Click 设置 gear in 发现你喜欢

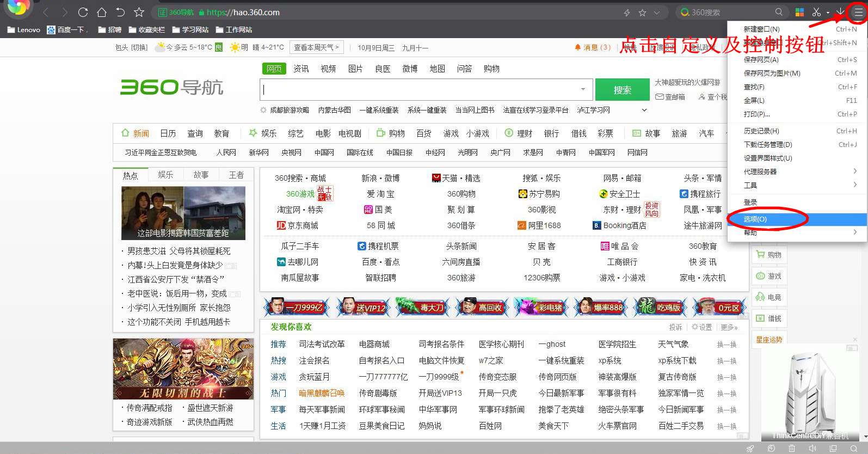coord(702,327)
